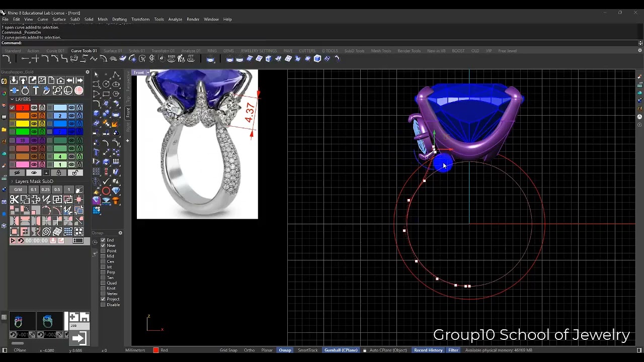Viewport: 644px width, 362px height.
Task: Click the T text tool in the Grasshopper_Gold panel
Action: [x=36, y=90]
